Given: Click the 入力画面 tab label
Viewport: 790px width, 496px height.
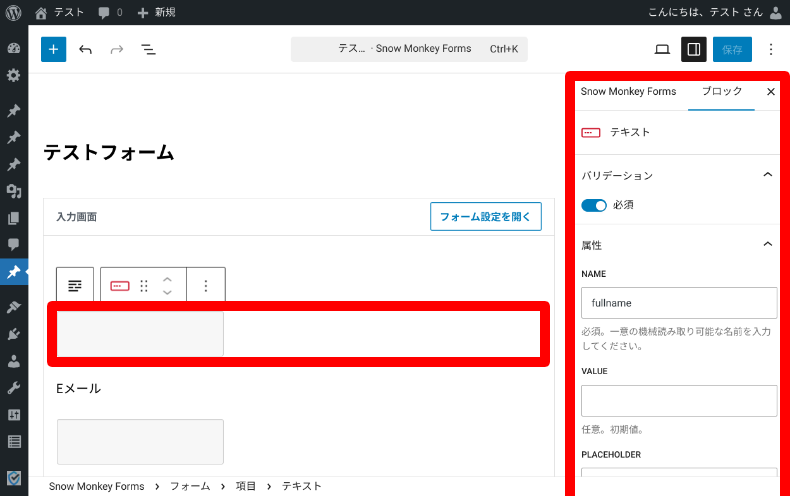Looking at the screenshot, I should (x=76, y=217).
